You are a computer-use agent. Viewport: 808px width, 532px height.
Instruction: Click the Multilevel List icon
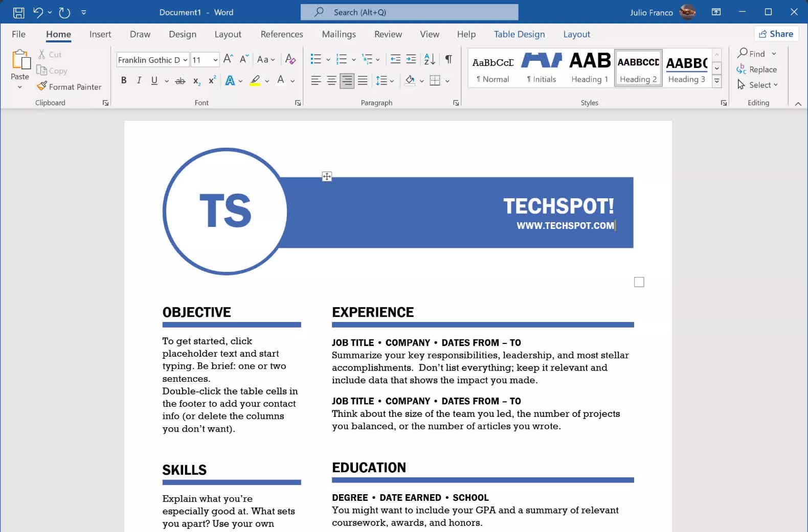pos(367,59)
